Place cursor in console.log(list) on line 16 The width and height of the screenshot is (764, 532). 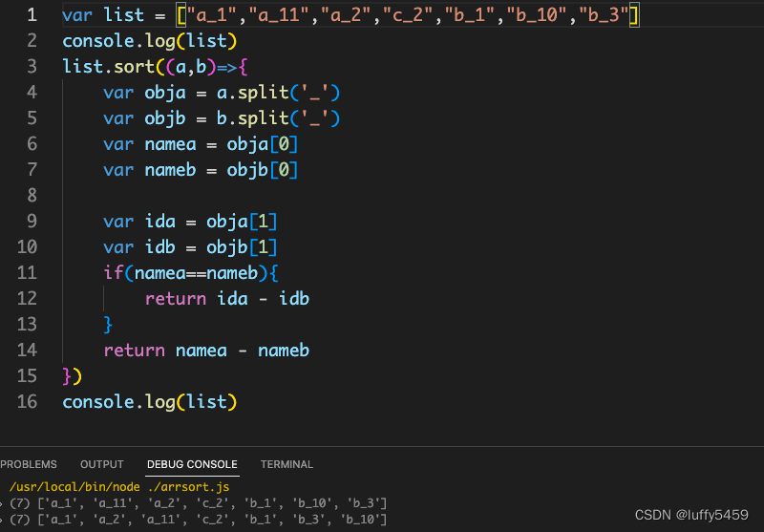coord(150,402)
